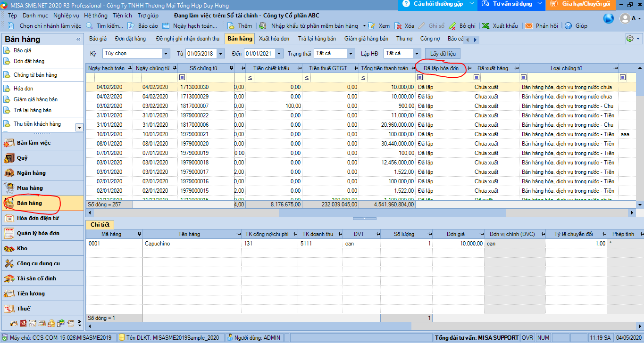Toggle pin on Đã xuất hàng column
The height and width of the screenshot is (343, 644).
[x=516, y=68]
